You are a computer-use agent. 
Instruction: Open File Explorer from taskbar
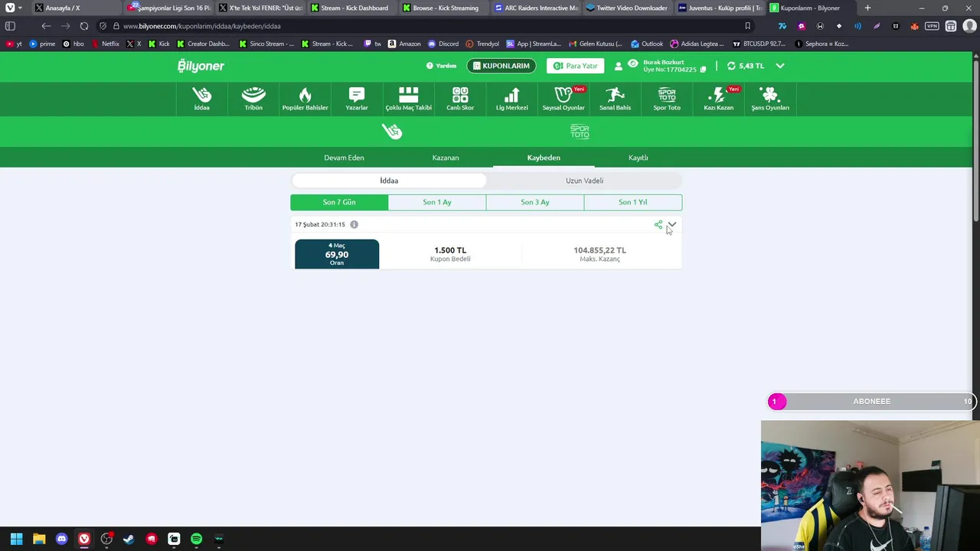click(x=39, y=539)
